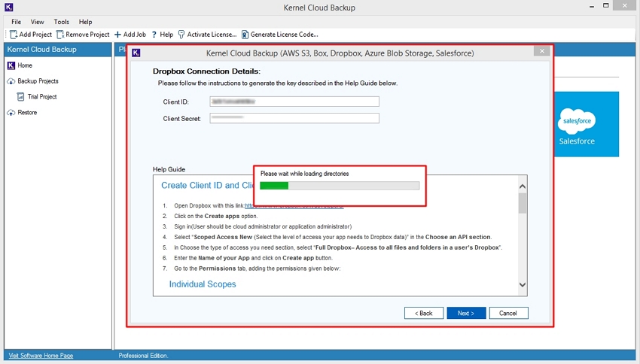Image resolution: width=640 pixels, height=364 pixels.
Task: Click the Salesforce cloud logo tile
Action: click(586, 124)
